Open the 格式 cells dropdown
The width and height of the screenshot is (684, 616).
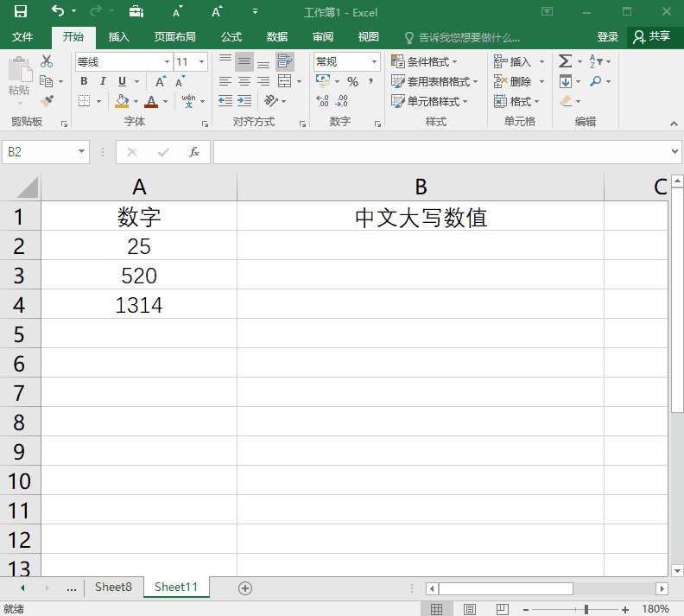[x=517, y=102]
